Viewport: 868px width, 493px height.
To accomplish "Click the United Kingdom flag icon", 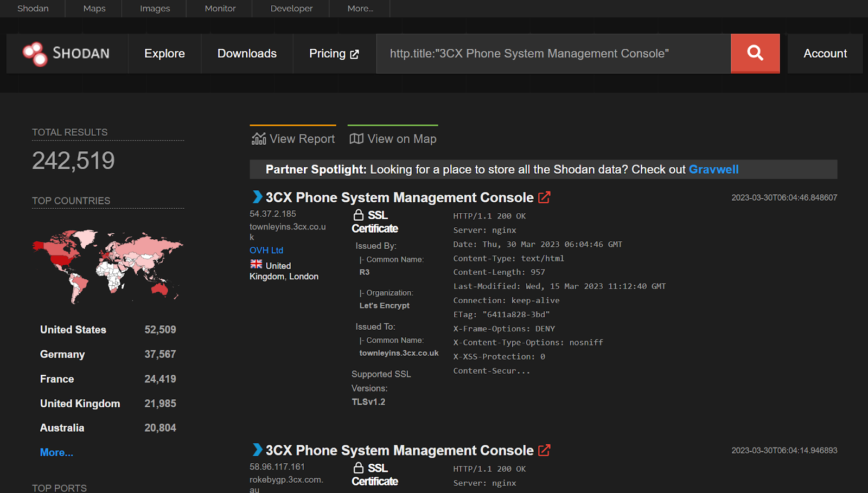I will pyautogui.click(x=255, y=264).
